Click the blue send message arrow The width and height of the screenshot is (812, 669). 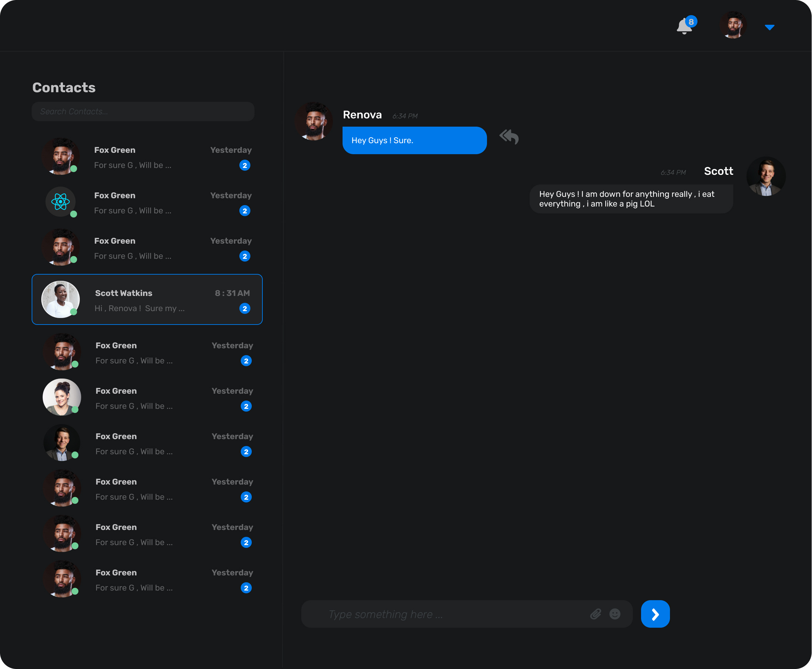tap(655, 614)
